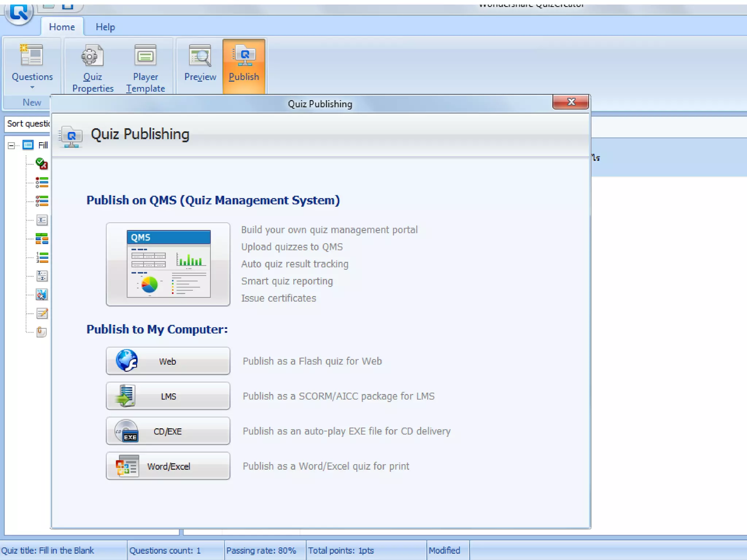Select the matching question tree icon
Image resolution: width=747 pixels, height=560 pixels.
point(42,239)
